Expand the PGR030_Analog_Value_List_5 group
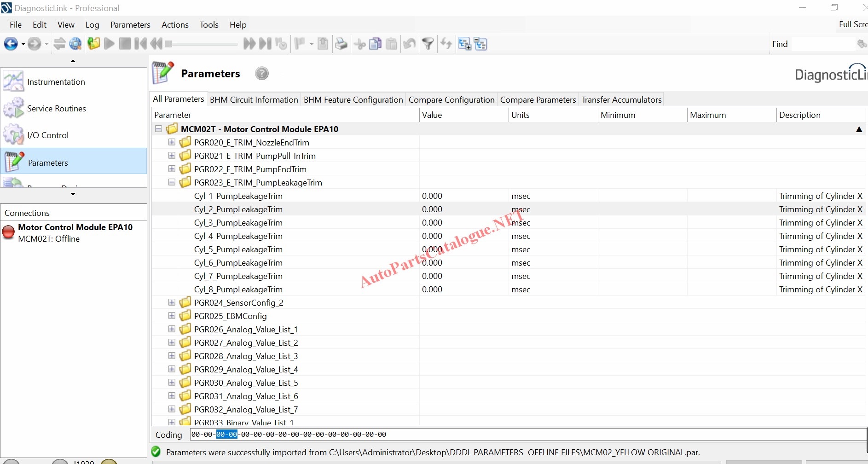The width and height of the screenshot is (868, 464). [172, 383]
